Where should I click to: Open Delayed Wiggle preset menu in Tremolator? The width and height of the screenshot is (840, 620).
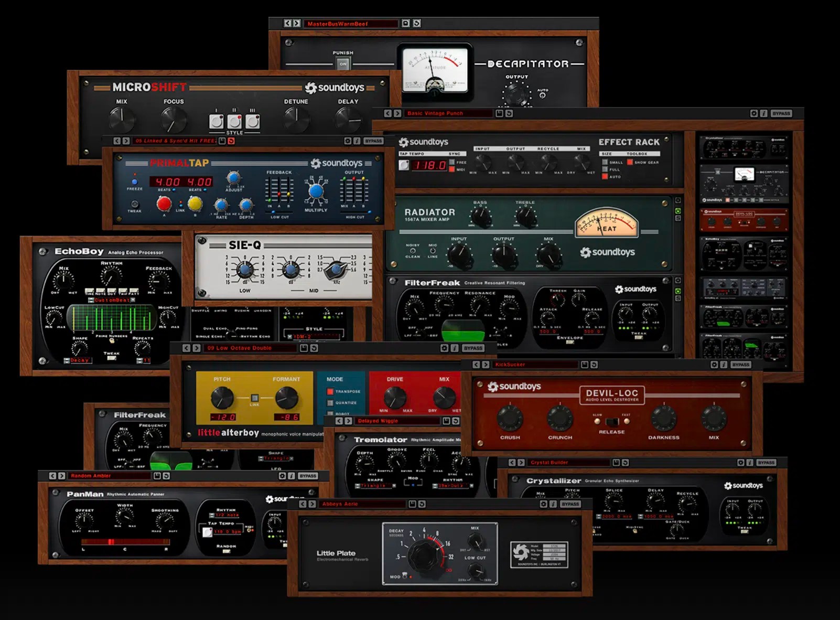tap(397, 421)
